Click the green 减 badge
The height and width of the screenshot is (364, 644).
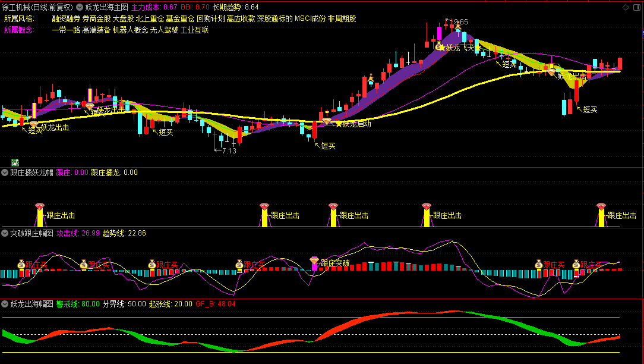[15, 162]
